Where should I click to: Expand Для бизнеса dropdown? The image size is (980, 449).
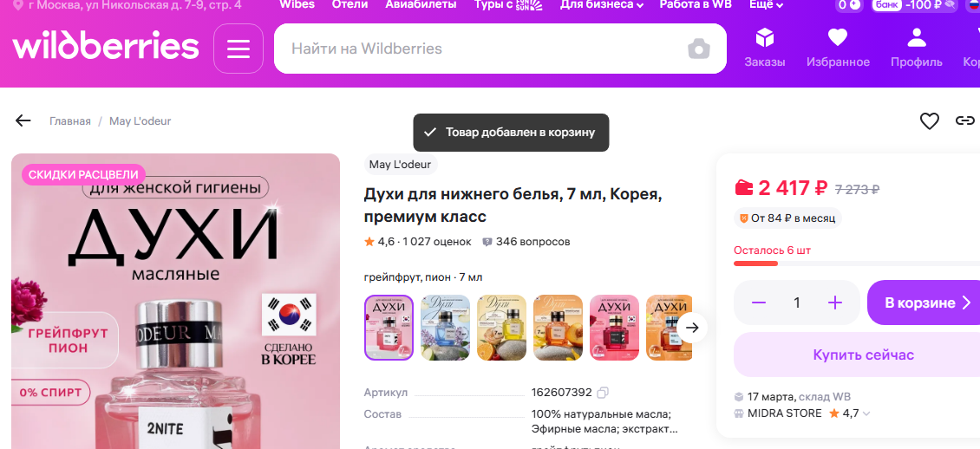tap(601, 5)
